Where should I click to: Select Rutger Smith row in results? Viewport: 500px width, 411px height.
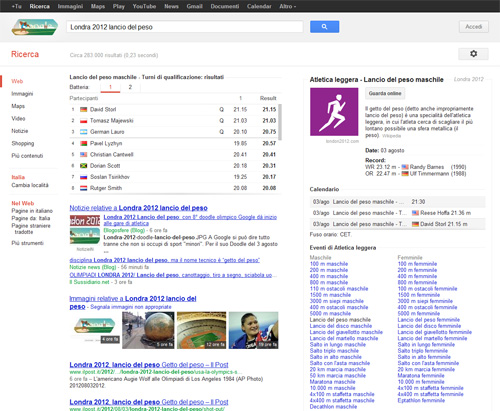tap(173, 188)
